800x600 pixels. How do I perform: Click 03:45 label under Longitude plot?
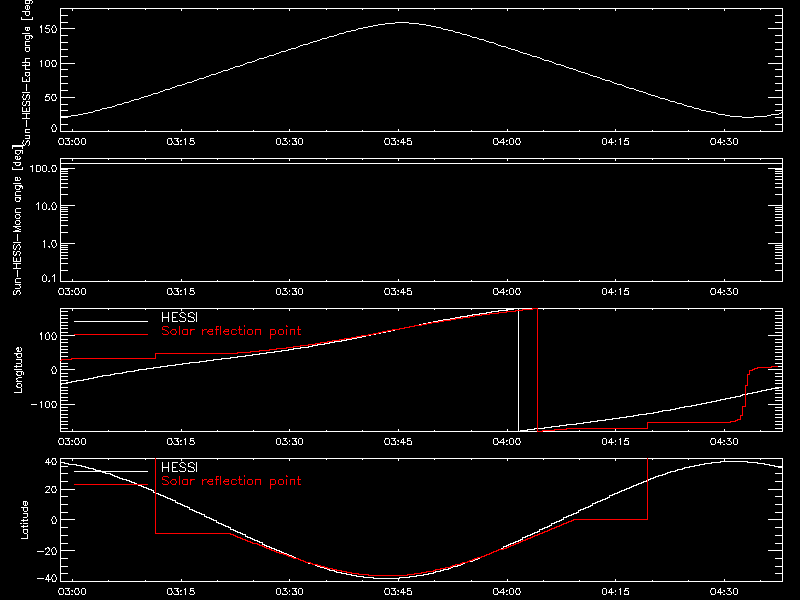coord(398,442)
